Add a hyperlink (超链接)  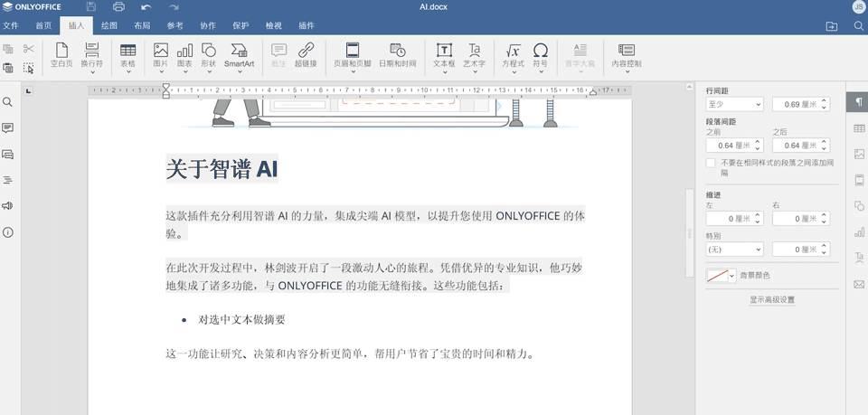(306, 55)
